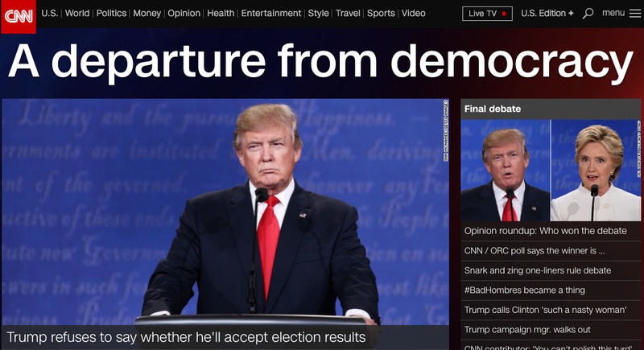Open the Sports section
This screenshot has width=644, height=350.
click(381, 13)
